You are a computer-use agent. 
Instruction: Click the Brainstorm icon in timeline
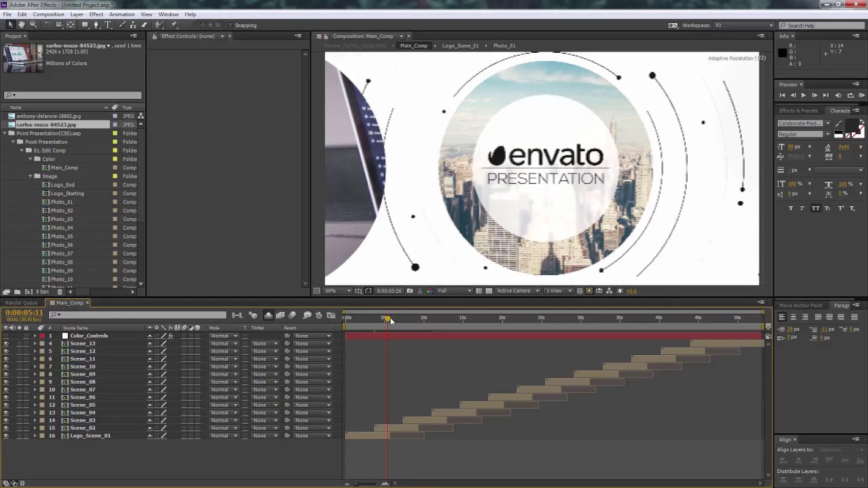(x=307, y=315)
